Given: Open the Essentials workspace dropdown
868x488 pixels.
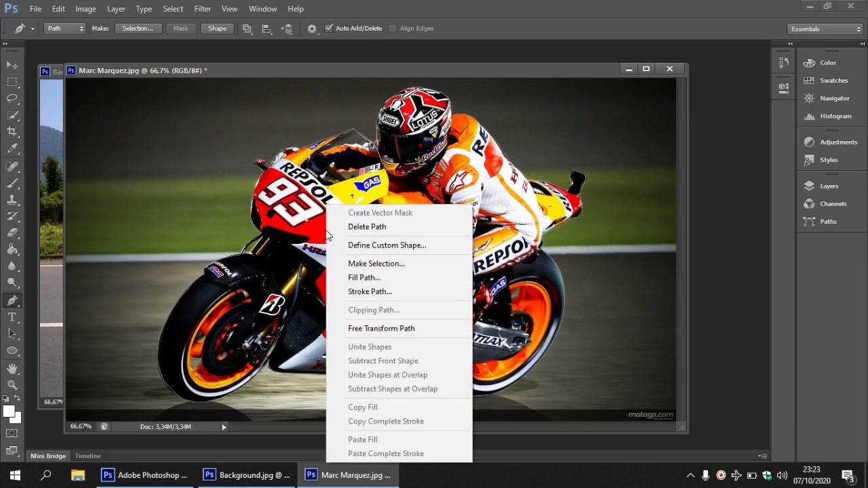Looking at the screenshot, I should (825, 29).
